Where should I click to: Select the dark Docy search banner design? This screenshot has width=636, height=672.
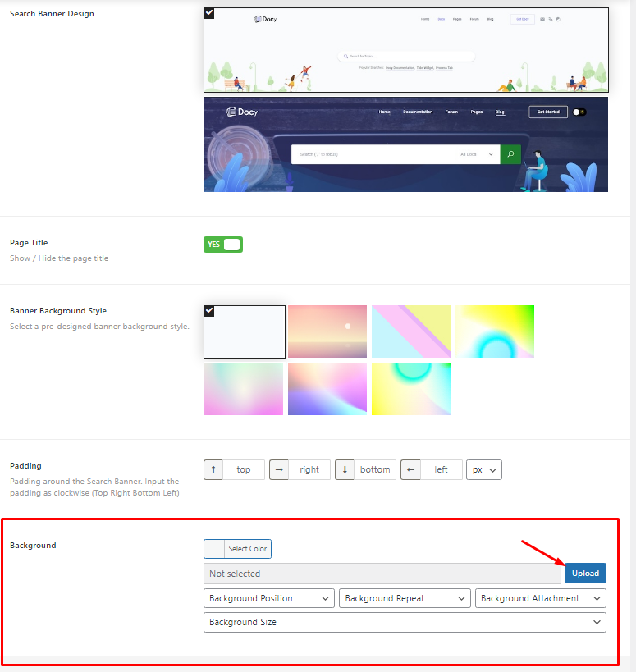pos(406,144)
